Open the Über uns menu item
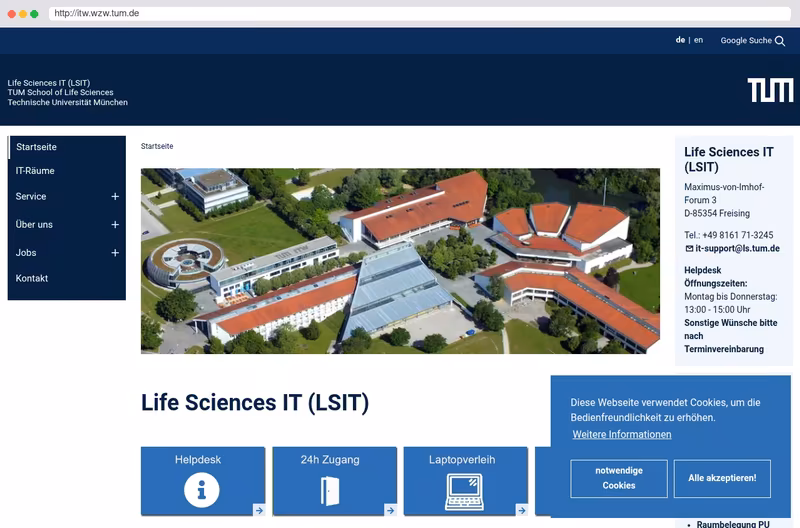The image size is (800, 528). 34,224
